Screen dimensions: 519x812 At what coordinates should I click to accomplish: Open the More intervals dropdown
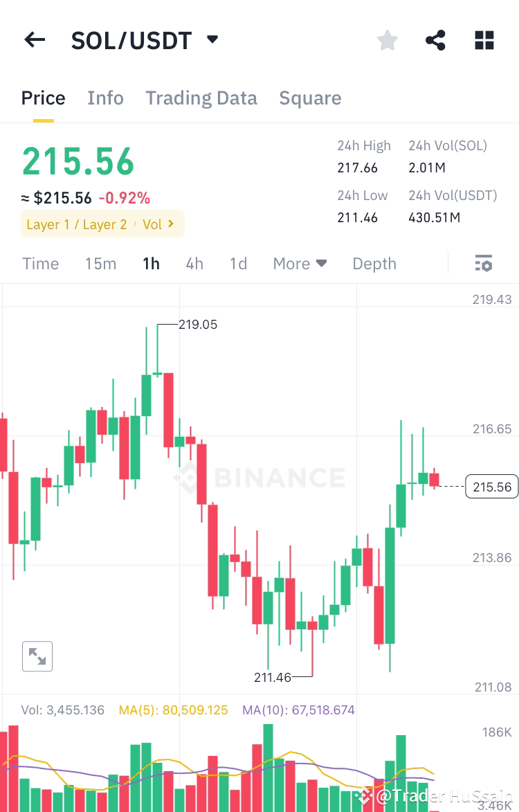click(x=300, y=263)
